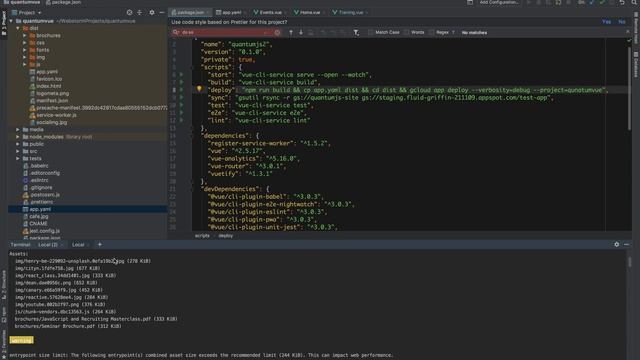Image resolution: width=640 pixels, height=360 pixels.
Task: Select index.html in dist folder
Action: click(49, 86)
